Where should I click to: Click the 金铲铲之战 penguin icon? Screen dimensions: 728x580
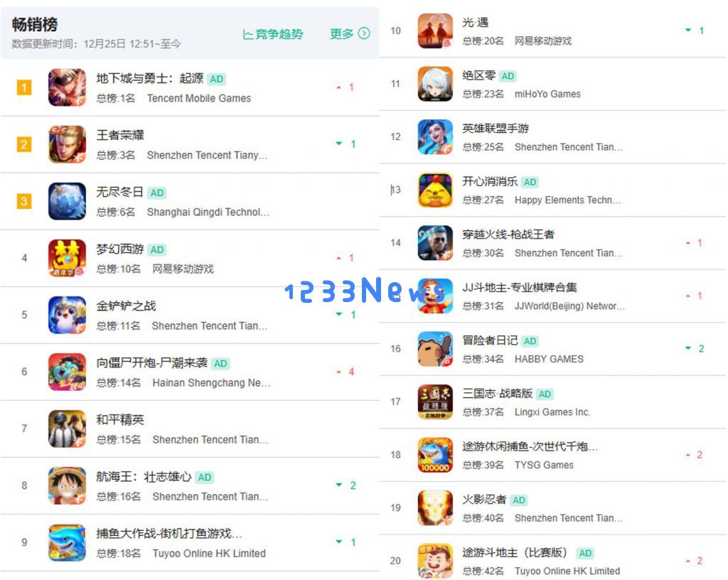[67, 315]
